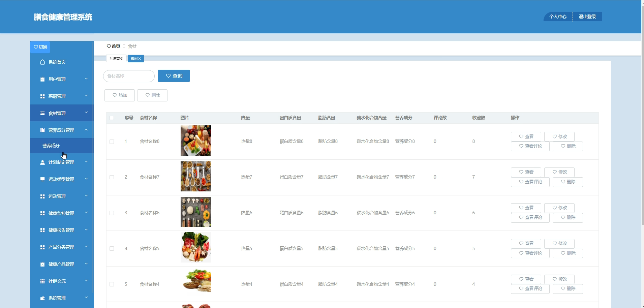Click the list icon beside 食材管理
This screenshot has height=308, width=644.
coord(42,113)
